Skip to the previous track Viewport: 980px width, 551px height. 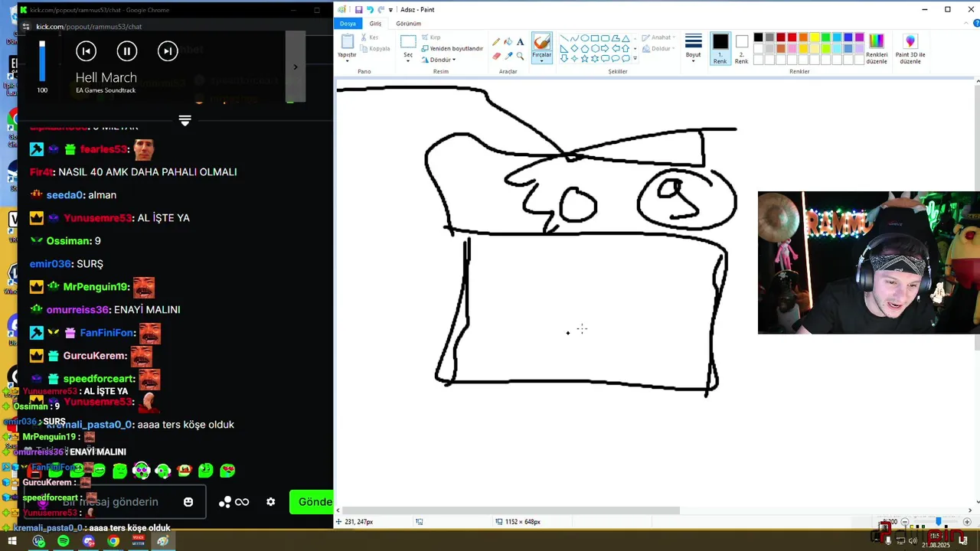(86, 51)
